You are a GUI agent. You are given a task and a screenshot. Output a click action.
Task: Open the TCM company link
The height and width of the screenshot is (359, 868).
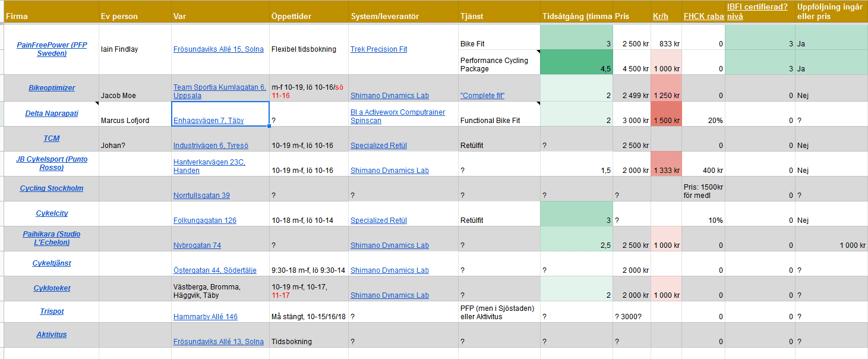pos(52,138)
